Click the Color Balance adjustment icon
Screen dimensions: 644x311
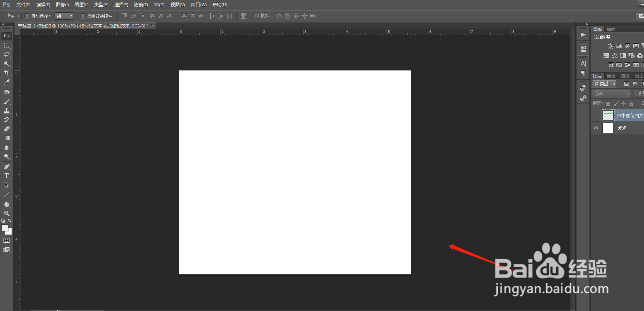tap(615, 56)
